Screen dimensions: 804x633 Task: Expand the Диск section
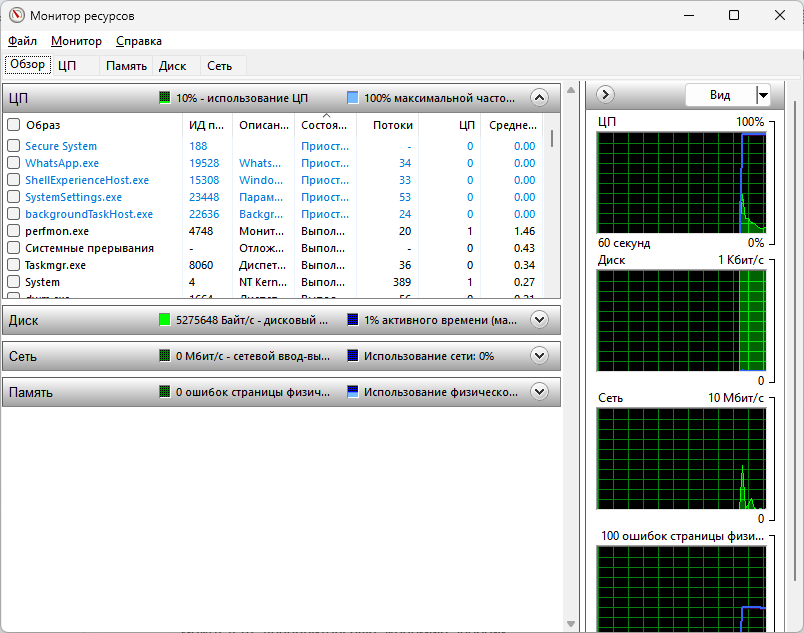pos(539,320)
